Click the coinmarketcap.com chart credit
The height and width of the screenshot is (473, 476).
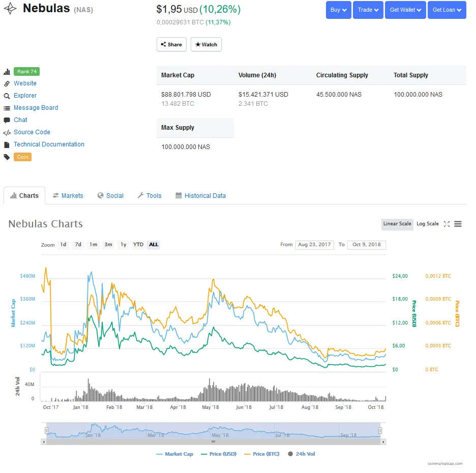tap(445, 463)
